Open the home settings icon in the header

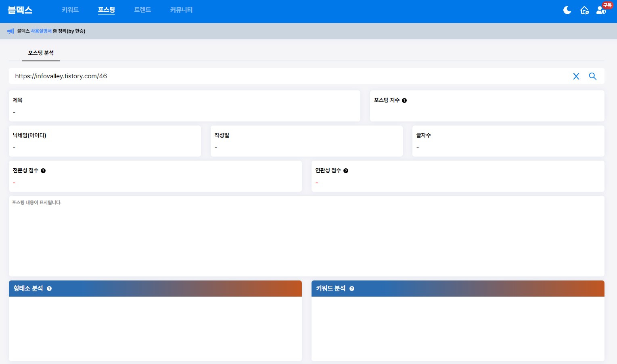click(x=584, y=10)
